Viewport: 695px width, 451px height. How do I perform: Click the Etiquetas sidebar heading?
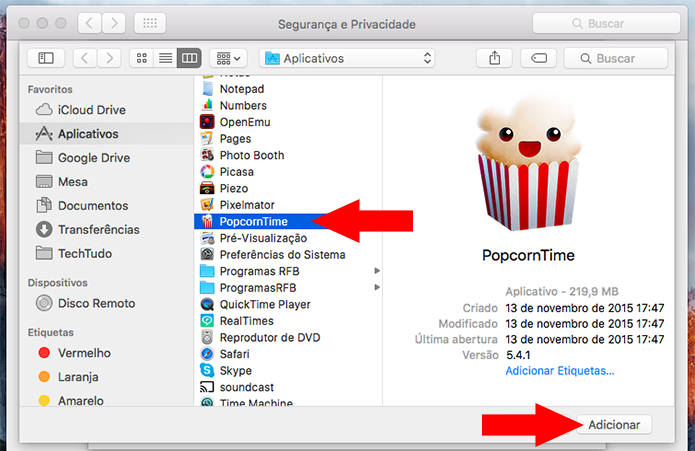[51, 332]
